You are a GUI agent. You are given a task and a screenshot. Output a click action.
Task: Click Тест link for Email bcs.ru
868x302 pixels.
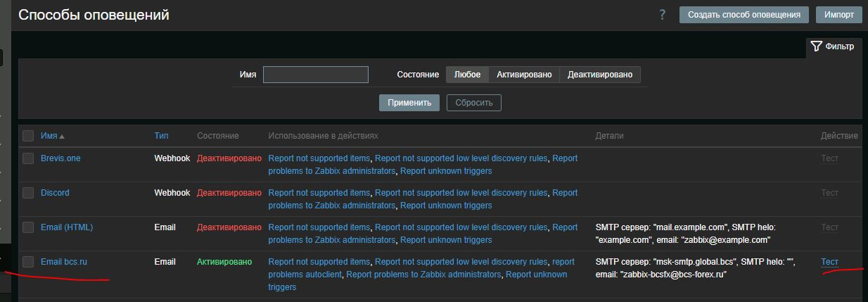829,262
